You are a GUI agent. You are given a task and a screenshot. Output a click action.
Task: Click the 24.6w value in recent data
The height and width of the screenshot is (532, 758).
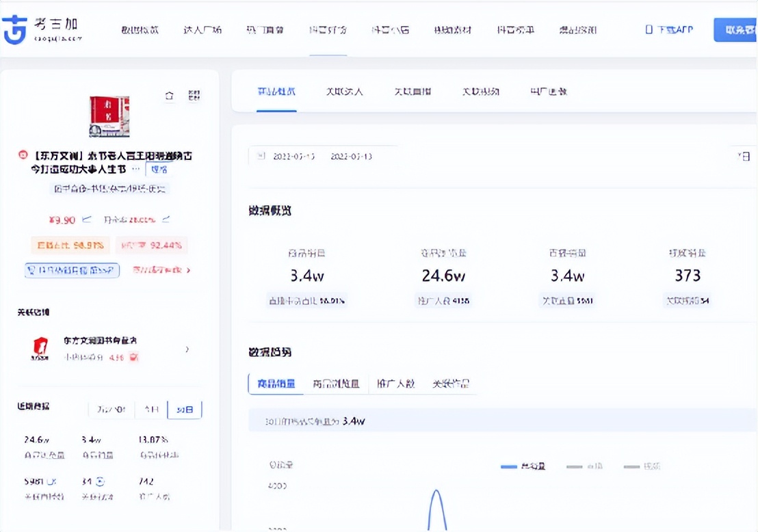click(37, 440)
